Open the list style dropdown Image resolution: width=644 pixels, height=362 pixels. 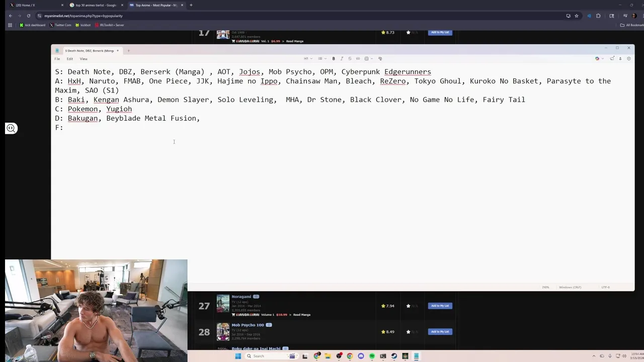coord(322,59)
